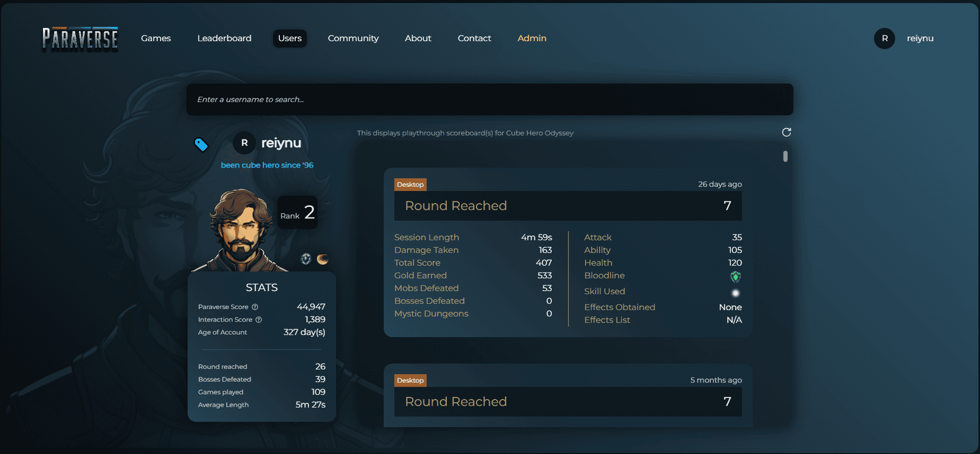Screen dimensions: 980x454
Task: Select the Users tab
Action: [290, 38]
